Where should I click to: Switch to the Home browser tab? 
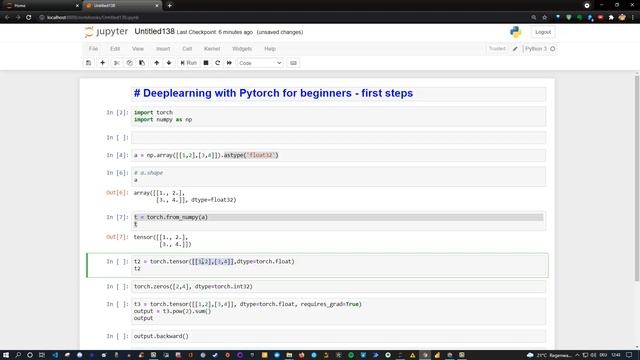[x=40, y=6]
